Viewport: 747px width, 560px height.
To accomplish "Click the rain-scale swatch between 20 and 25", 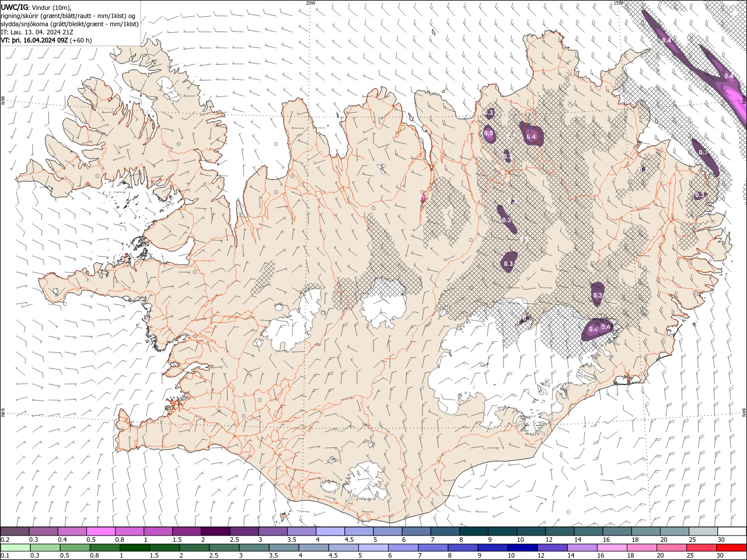I will [672, 548].
